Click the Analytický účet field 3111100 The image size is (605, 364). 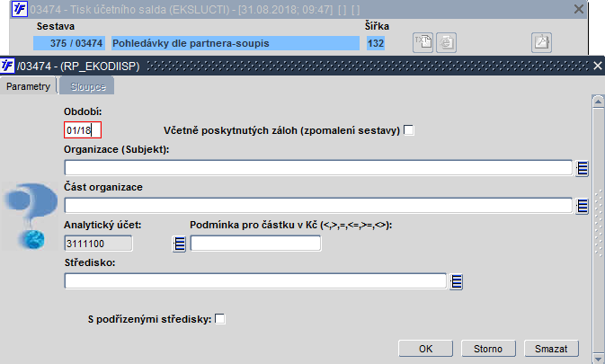(98, 244)
